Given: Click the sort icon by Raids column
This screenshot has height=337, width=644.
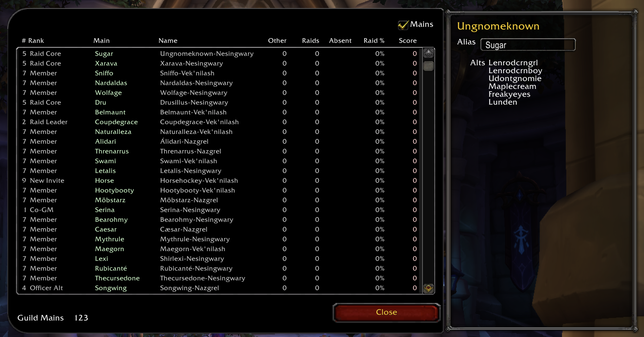Looking at the screenshot, I should click(310, 40).
